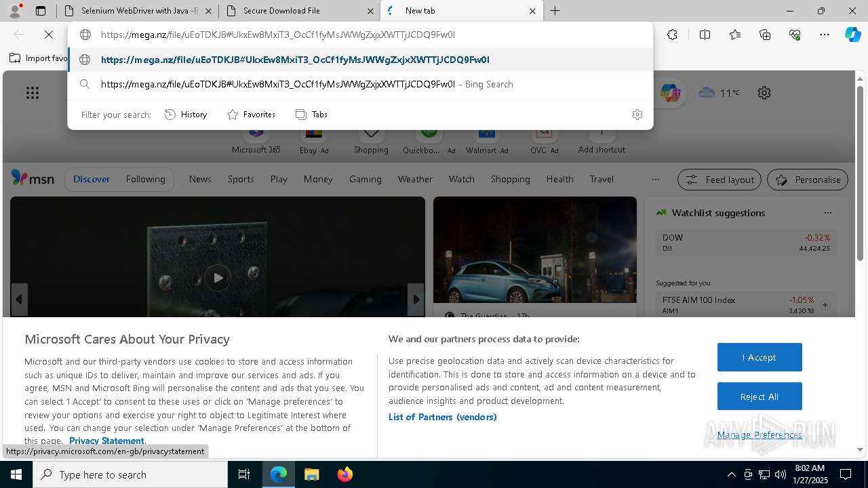Open the Discover feed tab

point(92,179)
